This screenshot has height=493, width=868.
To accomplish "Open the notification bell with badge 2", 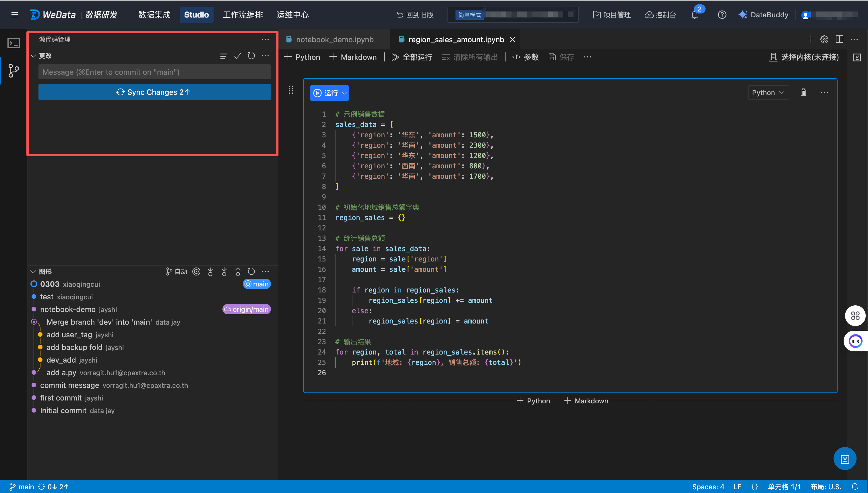I will (694, 15).
